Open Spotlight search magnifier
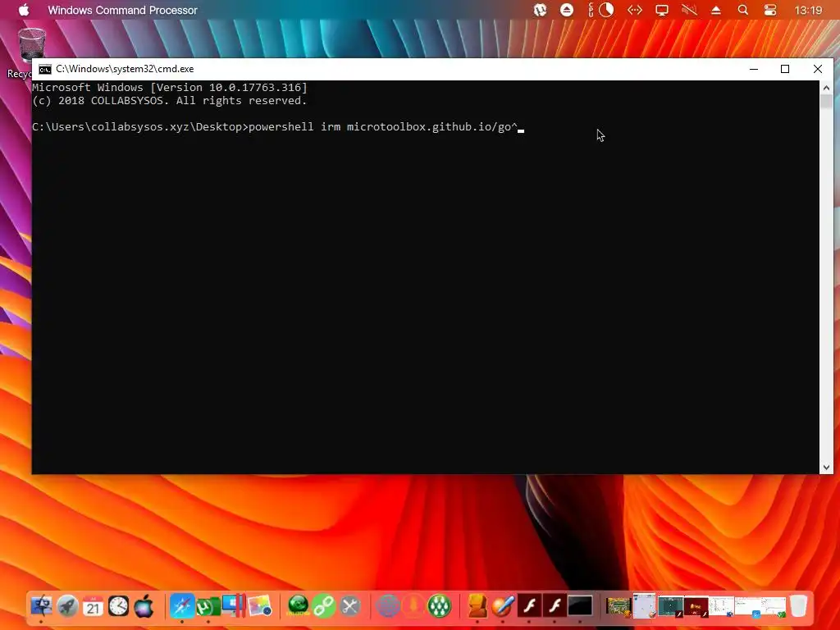The height and width of the screenshot is (630, 840). [743, 10]
